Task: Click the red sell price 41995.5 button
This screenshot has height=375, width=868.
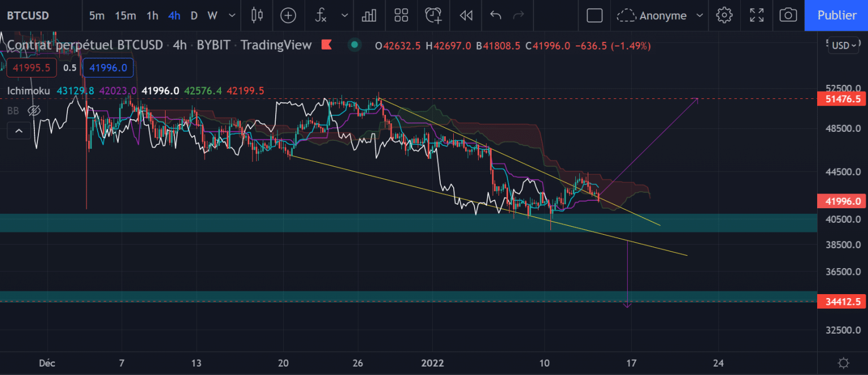Action: click(x=32, y=68)
